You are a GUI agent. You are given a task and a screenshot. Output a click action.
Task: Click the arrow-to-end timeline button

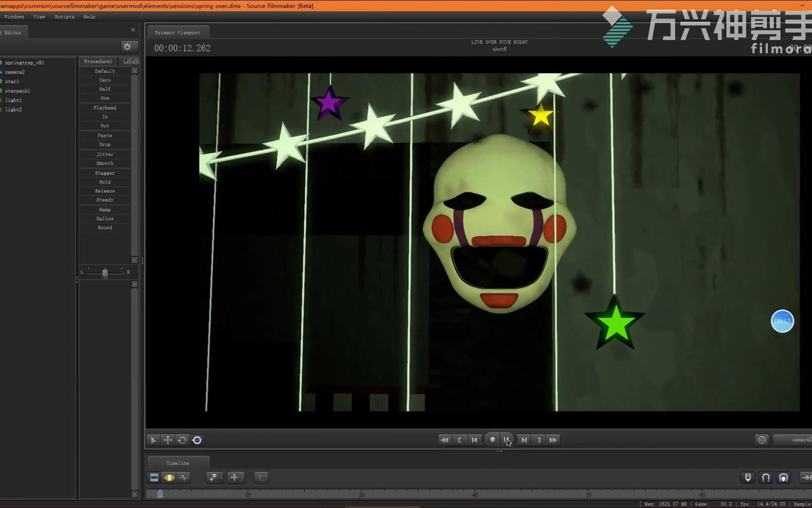click(806, 477)
